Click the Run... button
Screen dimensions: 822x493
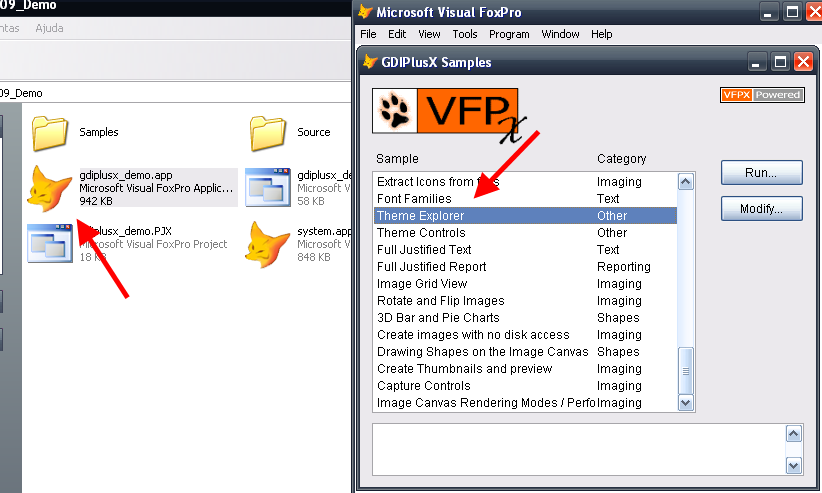(x=761, y=173)
